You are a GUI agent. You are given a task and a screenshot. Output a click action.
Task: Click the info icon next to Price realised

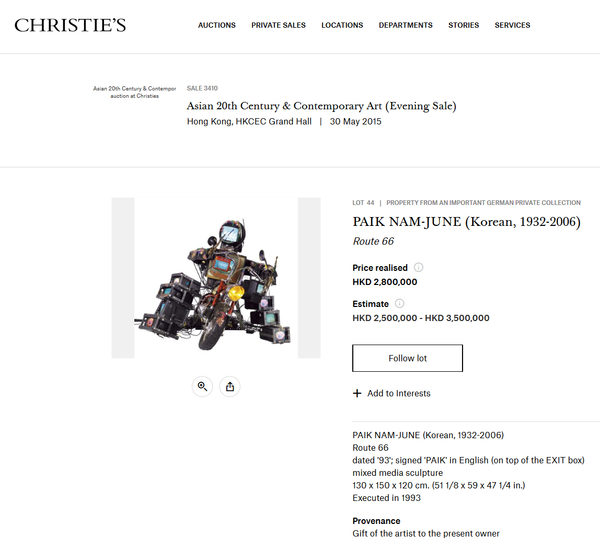[x=419, y=267]
